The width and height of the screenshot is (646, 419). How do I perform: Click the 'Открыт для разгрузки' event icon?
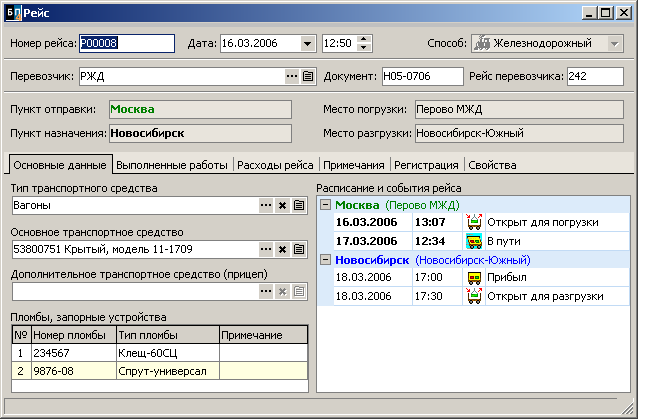(474, 297)
